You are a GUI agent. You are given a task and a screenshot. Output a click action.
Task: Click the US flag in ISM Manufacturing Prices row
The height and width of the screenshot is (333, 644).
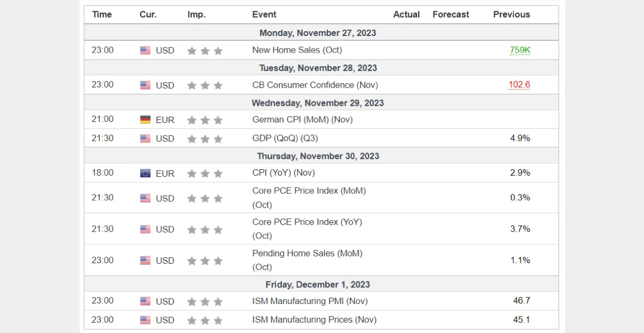pos(145,320)
